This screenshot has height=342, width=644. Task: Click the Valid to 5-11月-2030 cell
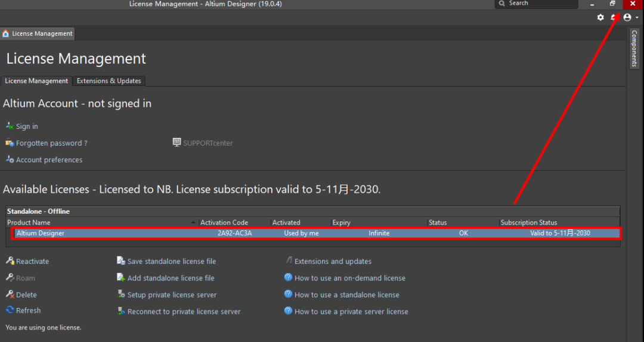click(560, 233)
